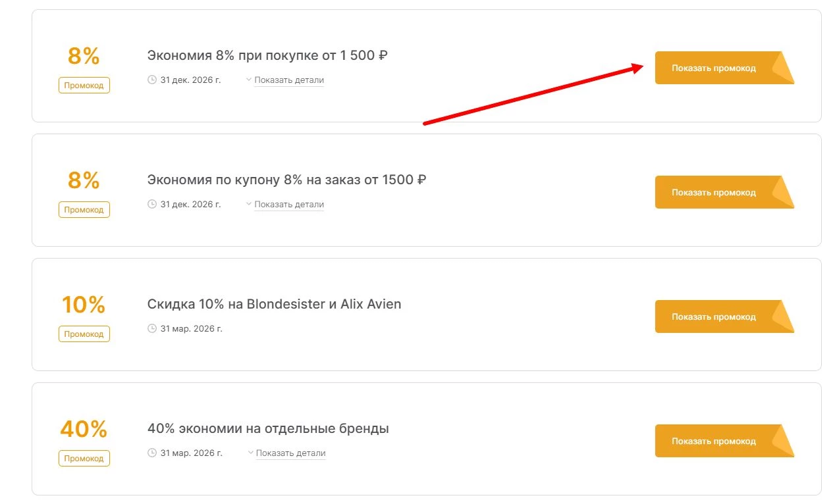Click the large 40% discount value
The image size is (833, 504).
tap(84, 430)
